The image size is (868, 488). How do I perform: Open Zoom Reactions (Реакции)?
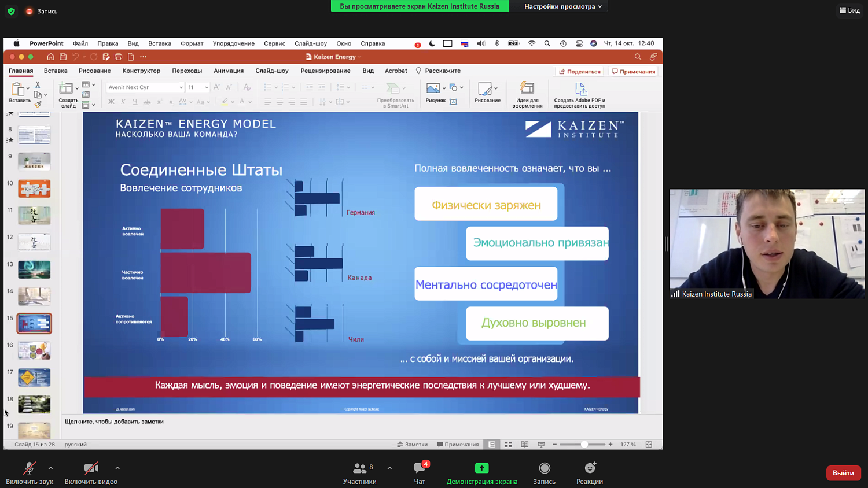[x=590, y=473]
